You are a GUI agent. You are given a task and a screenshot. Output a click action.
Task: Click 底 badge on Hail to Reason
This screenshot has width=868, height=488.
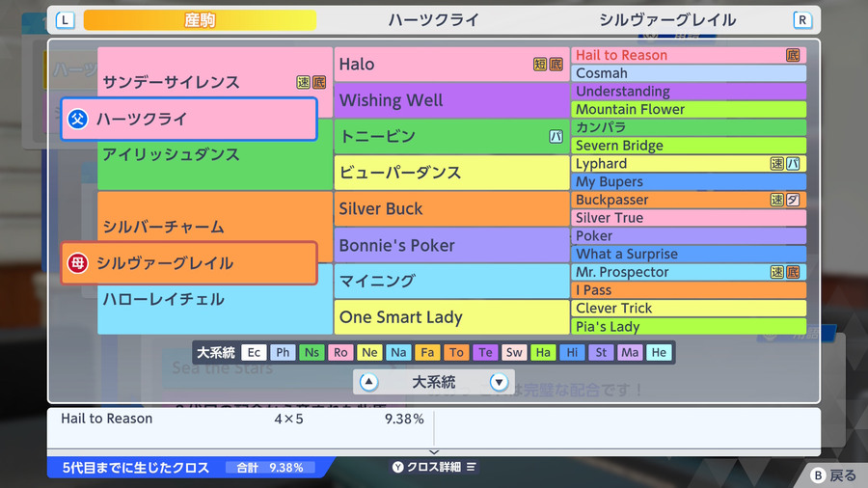793,55
